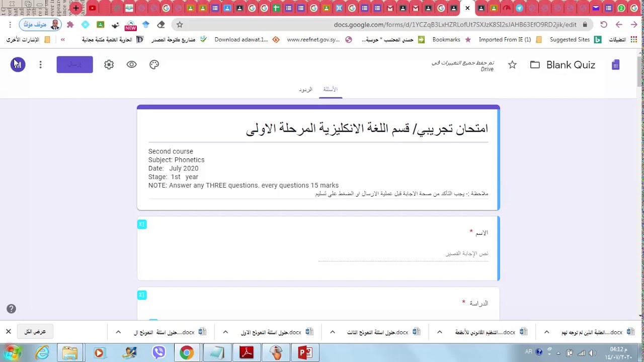Image resolution: width=644 pixels, height=362 pixels.
Task: Click the Arabic exam form title
Action: tap(367, 129)
